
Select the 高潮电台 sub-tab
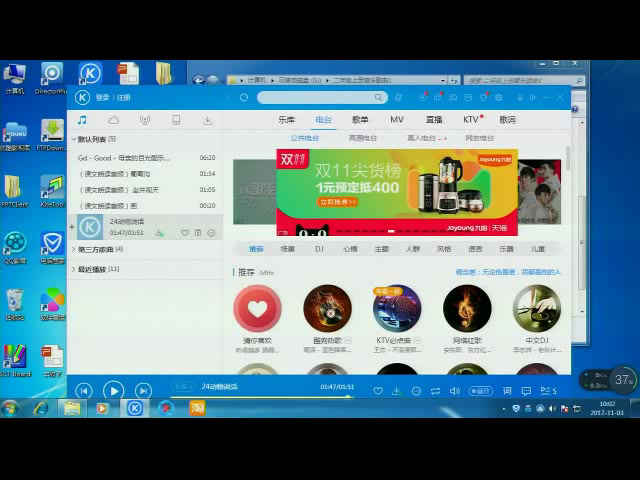362,138
